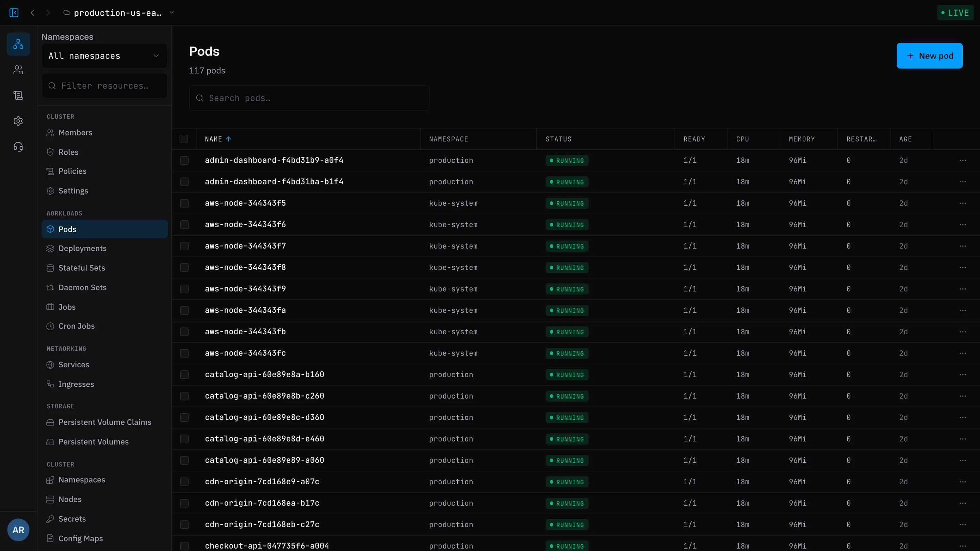Click the AR user avatar

[18, 530]
